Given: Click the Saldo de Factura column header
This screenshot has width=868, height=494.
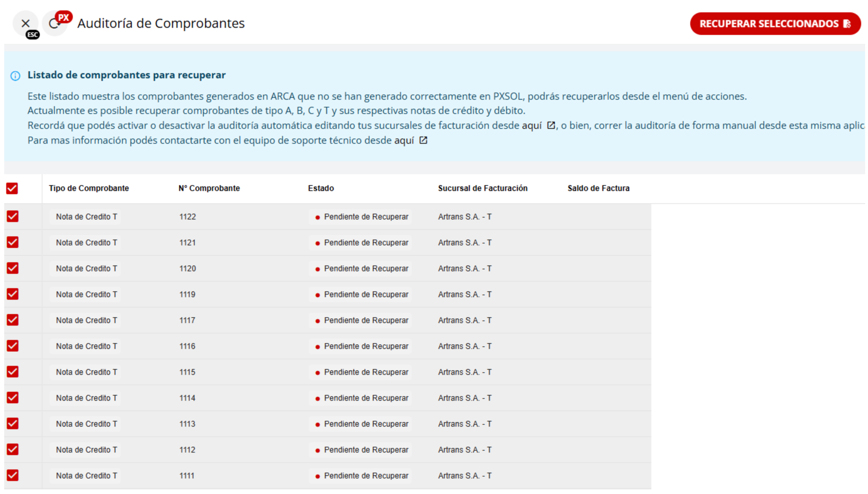Looking at the screenshot, I should click(x=598, y=188).
